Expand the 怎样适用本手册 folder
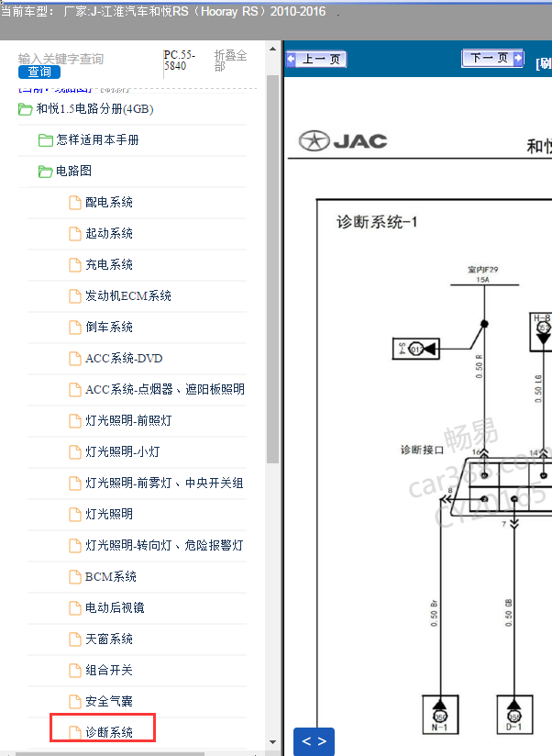Screen dimensions: 552x756 tap(97, 140)
